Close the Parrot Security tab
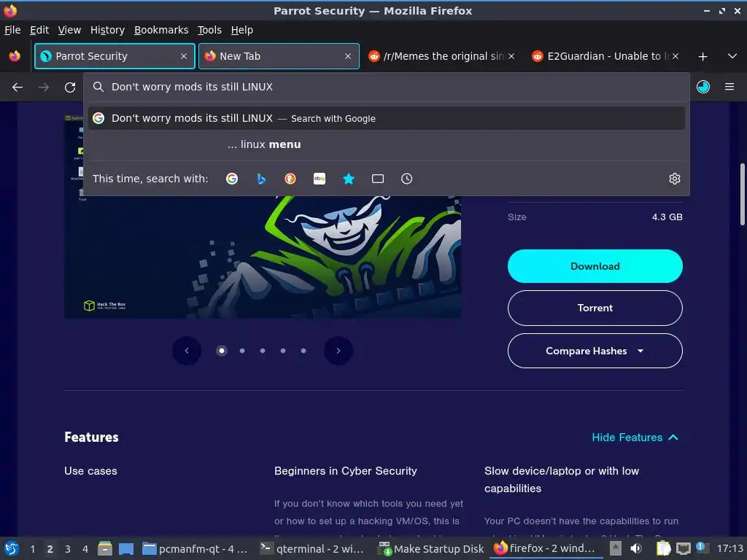Viewport: 747px width, 560px height. (184, 56)
